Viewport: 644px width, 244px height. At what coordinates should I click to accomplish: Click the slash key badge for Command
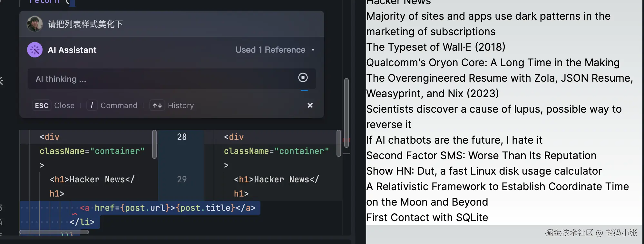tap(92, 105)
